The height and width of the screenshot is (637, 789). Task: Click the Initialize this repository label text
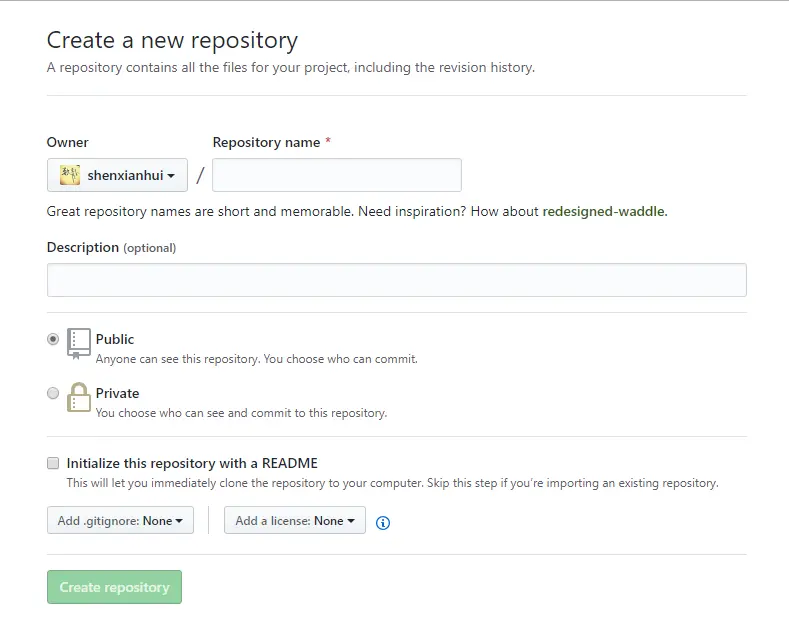[192, 463]
